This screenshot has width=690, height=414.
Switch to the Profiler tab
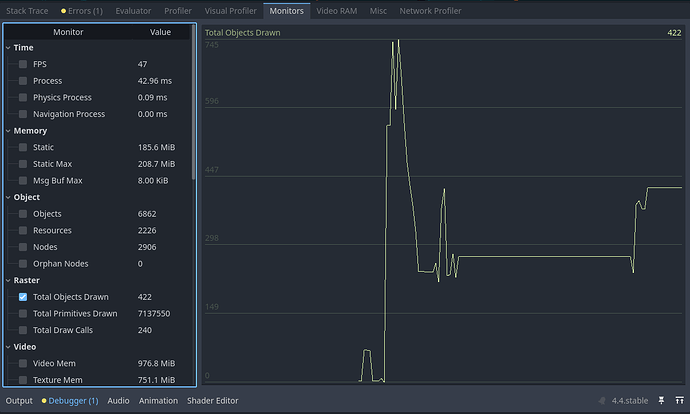pyautogui.click(x=177, y=11)
